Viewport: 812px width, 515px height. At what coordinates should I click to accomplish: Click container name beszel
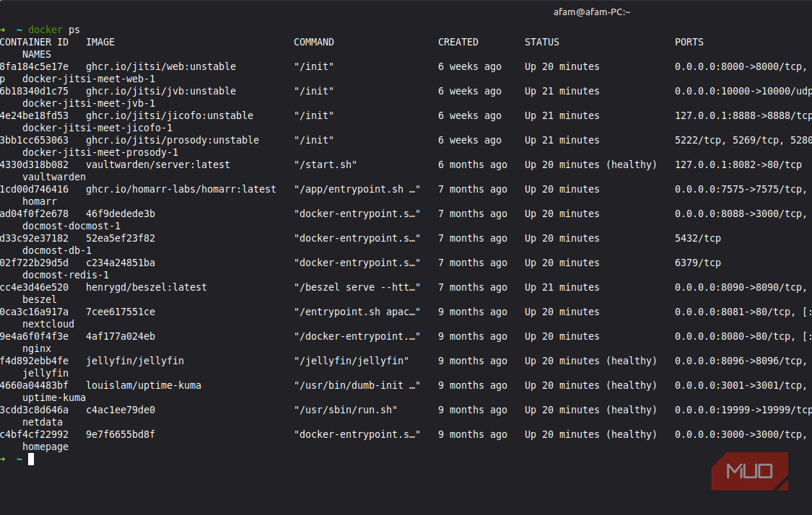[x=40, y=299]
